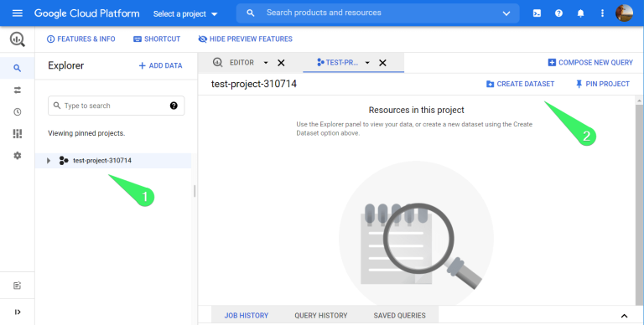Open the Help question mark icon
The image size is (644, 325).
(558, 13)
